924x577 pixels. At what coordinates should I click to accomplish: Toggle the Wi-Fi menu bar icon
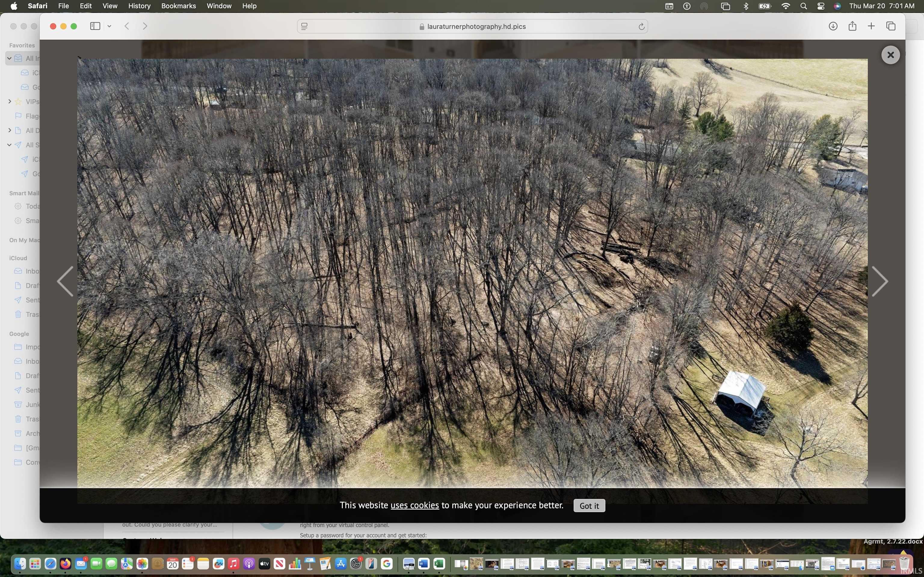click(x=785, y=6)
